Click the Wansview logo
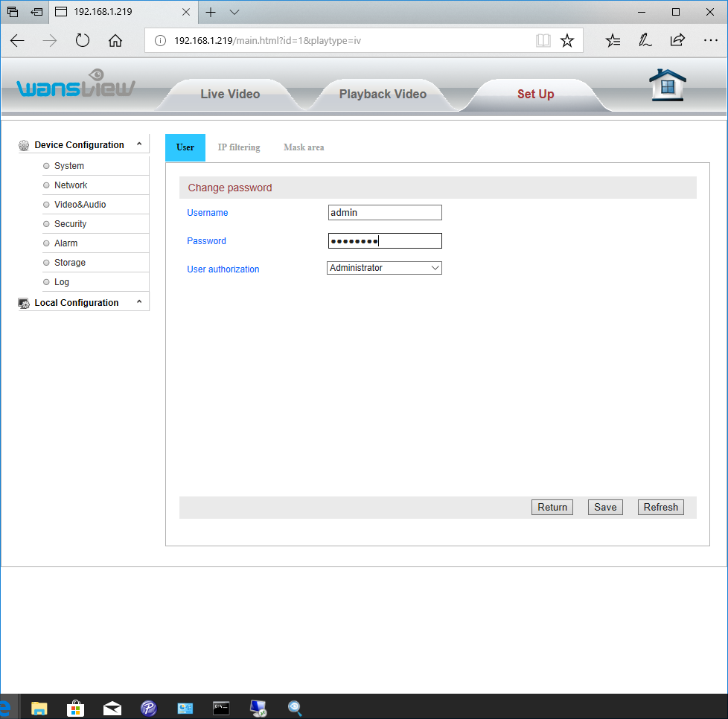728x719 pixels. [x=76, y=83]
